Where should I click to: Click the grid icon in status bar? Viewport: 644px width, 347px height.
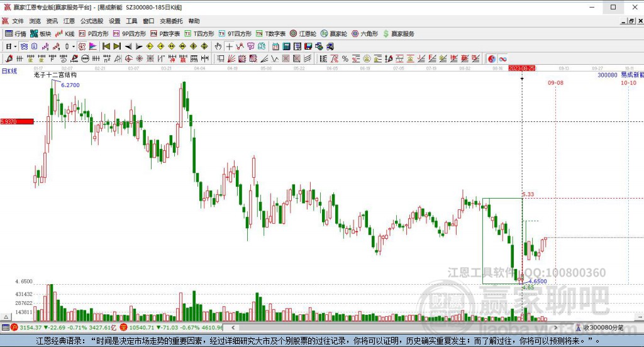(x=5, y=328)
